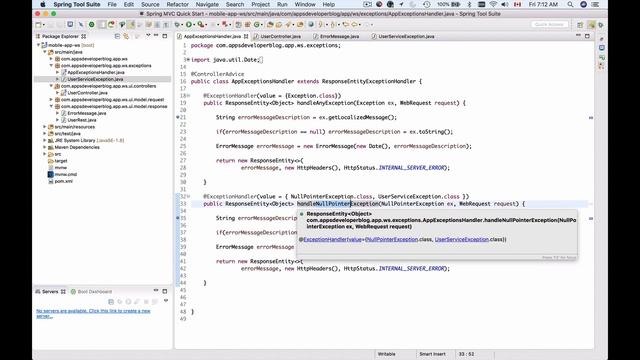The height and width of the screenshot is (360, 640).
Task: Expand the src/main/resources folder
Action: point(45,127)
